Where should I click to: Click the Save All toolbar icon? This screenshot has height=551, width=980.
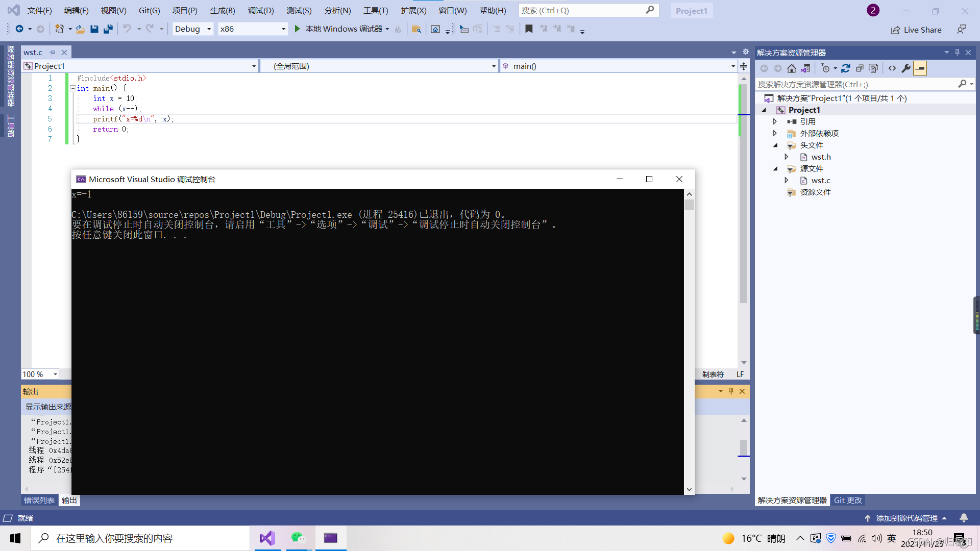tap(108, 29)
